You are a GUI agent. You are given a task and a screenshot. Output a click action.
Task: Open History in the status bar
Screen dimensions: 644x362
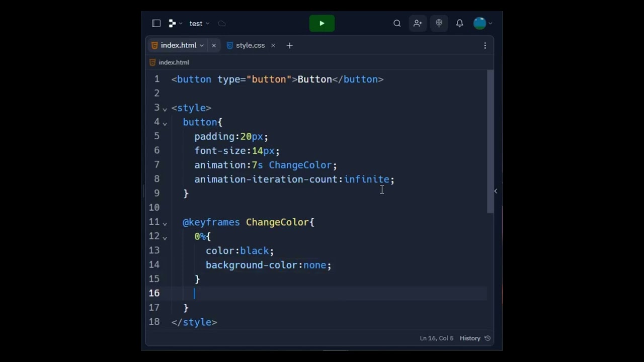tap(475, 338)
